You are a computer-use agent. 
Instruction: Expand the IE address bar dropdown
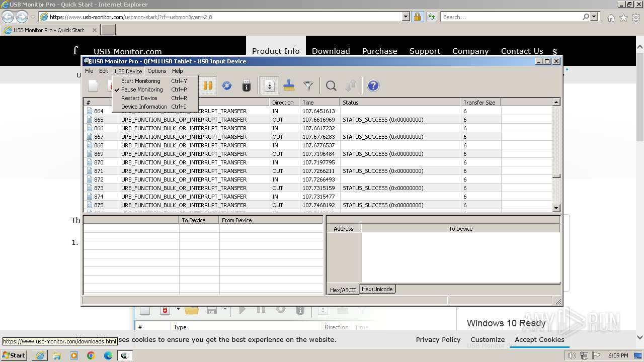coord(406,17)
